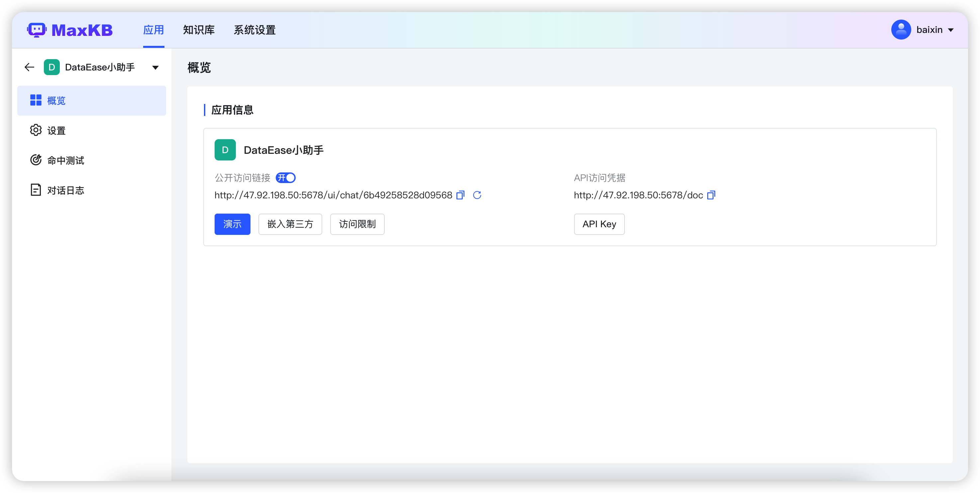The width and height of the screenshot is (980, 493).
Task: Open the API doc URL link
Action: [638, 195]
